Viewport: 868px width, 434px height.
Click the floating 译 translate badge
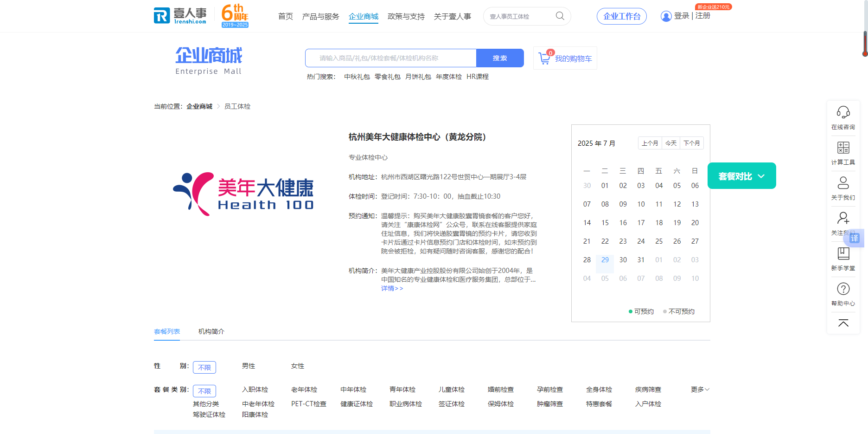tap(855, 238)
